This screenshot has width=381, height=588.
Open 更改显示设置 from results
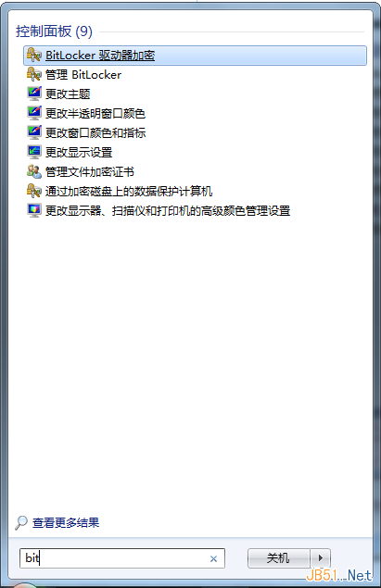point(79,152)
